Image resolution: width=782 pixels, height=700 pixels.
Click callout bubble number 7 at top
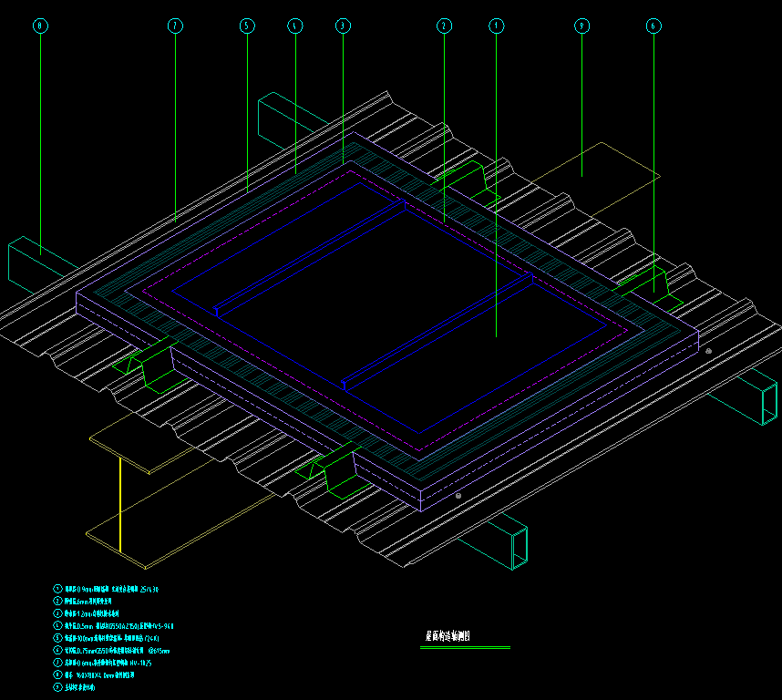[175, 26]
